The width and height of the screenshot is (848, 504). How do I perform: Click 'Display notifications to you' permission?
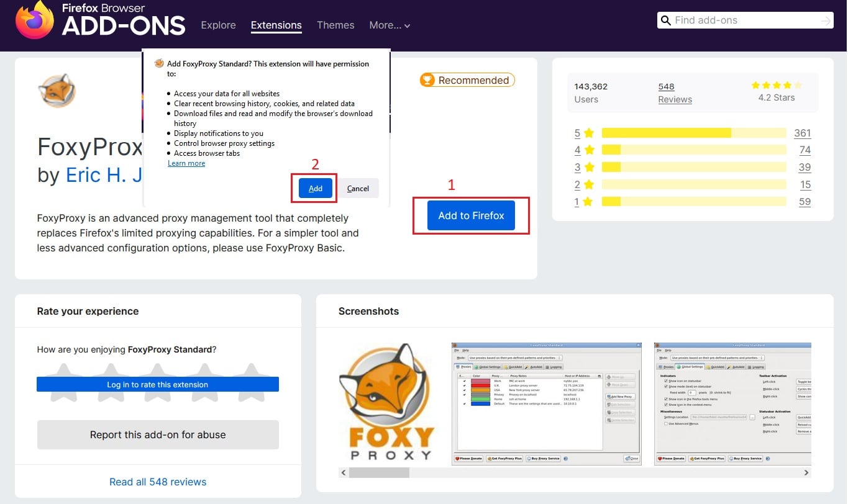coord(219,133)
